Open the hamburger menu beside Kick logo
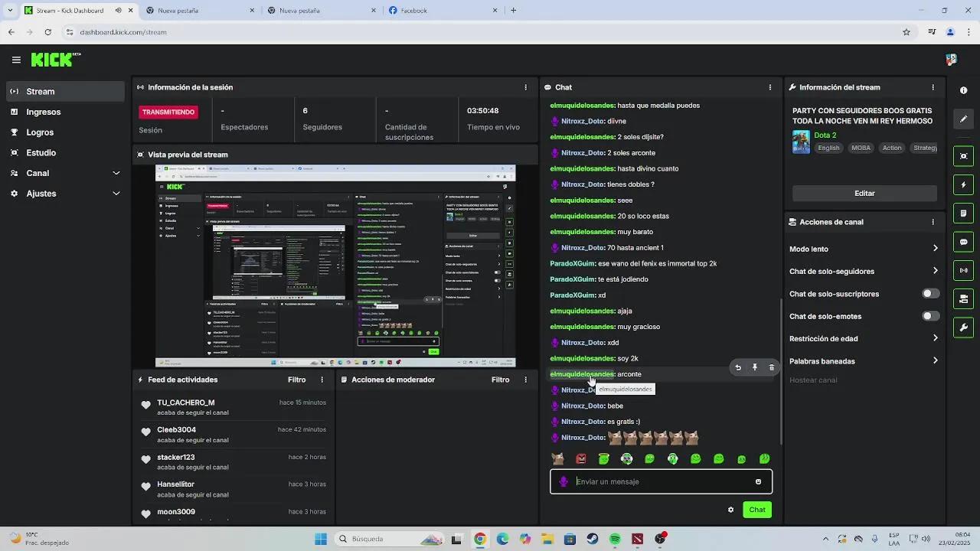Screen dimensions: 980x551 pos(16,60)
